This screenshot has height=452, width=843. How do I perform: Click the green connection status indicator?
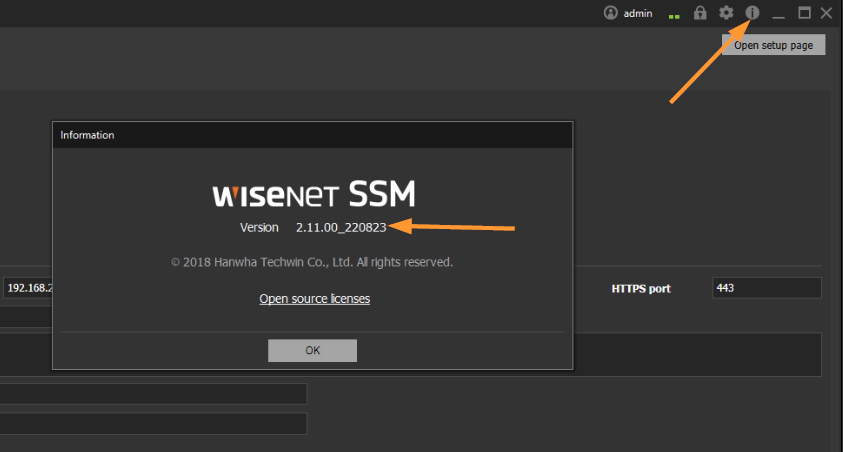point(674,17)
